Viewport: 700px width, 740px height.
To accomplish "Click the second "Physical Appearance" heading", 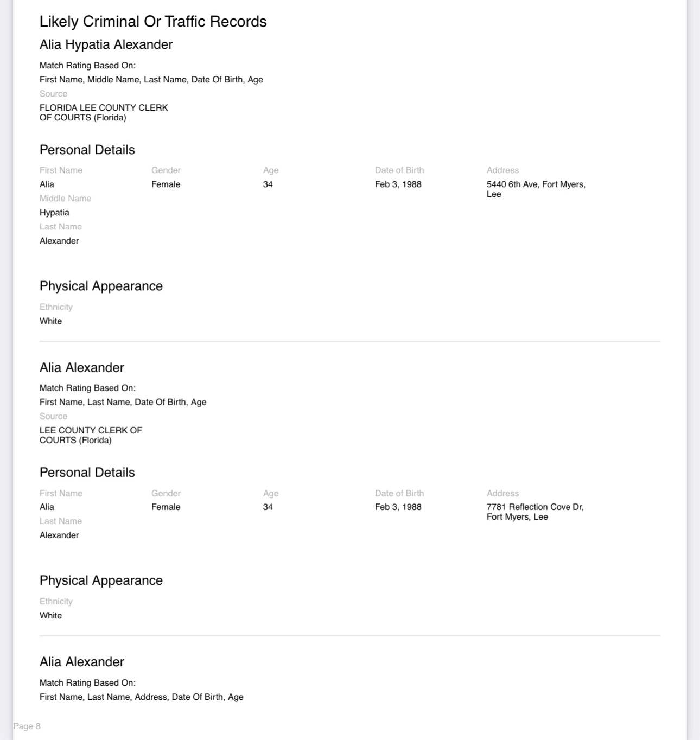I will (x=101, y=580).
